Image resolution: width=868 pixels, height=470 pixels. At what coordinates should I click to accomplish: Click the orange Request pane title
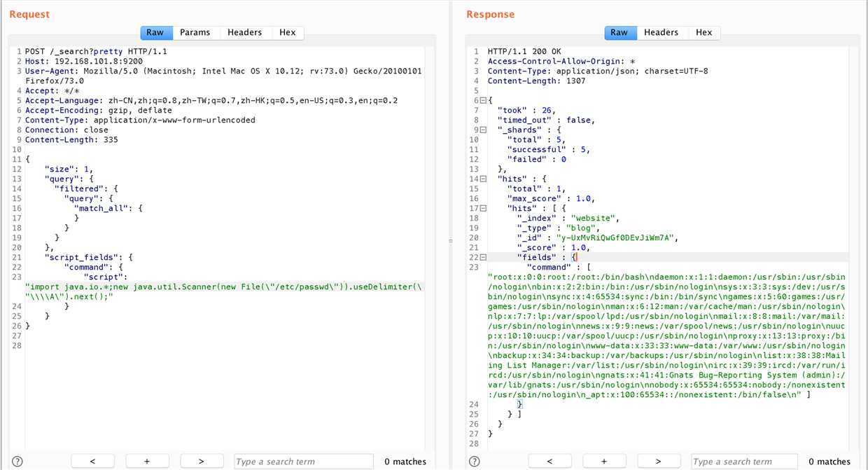click(x=29, y=14)
